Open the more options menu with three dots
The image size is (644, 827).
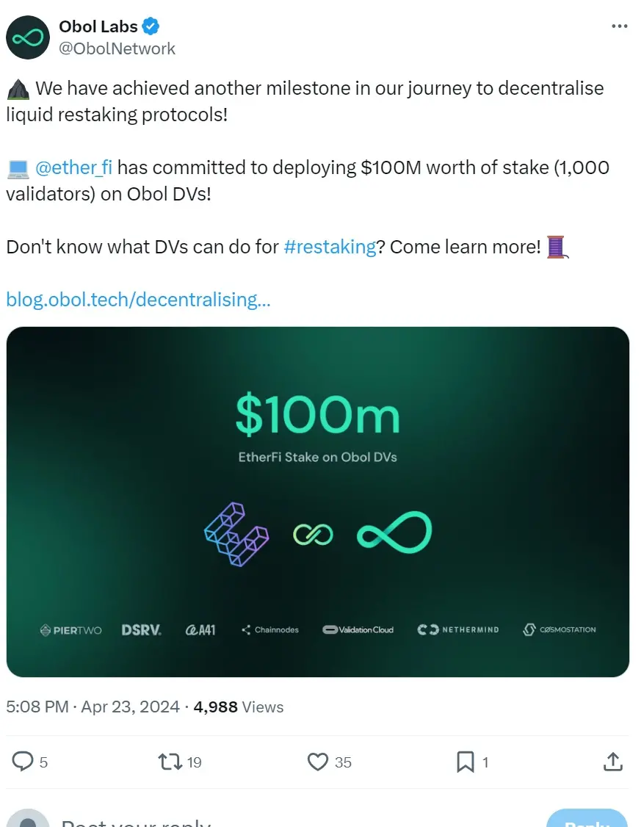click(x=619, y=26)
